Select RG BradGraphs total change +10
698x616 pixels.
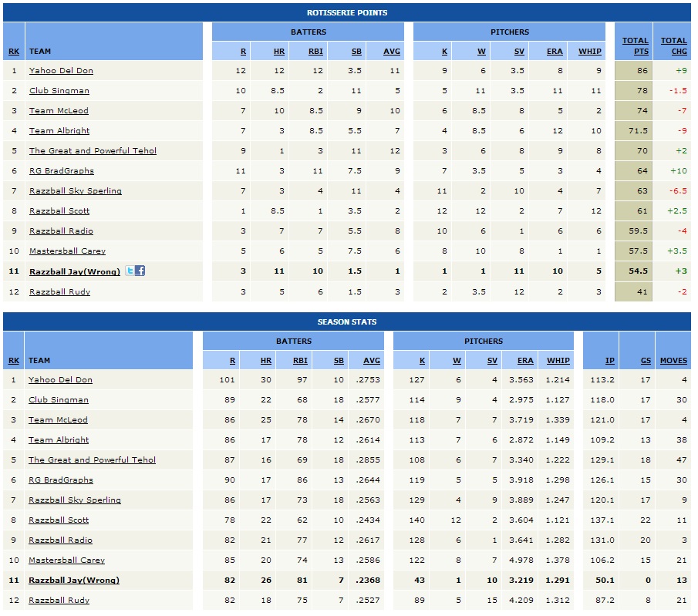click(679, 170)
